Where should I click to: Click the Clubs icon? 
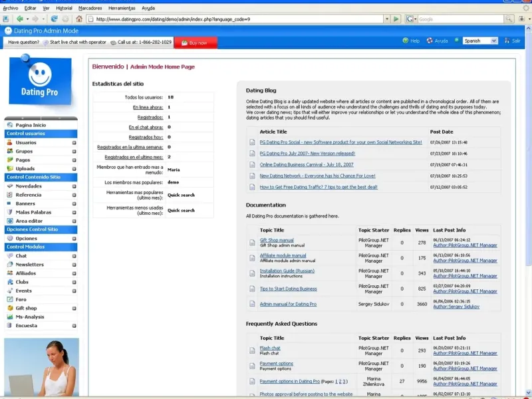(9, 282)
